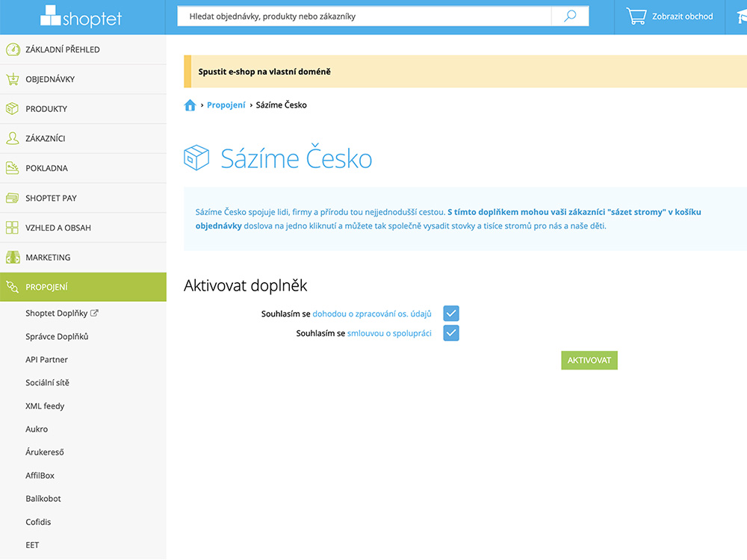Image resolution: width=747 pixels, height=560 pixels.
Task: Open the Árukereső connection
Action: tap(44, 452)
